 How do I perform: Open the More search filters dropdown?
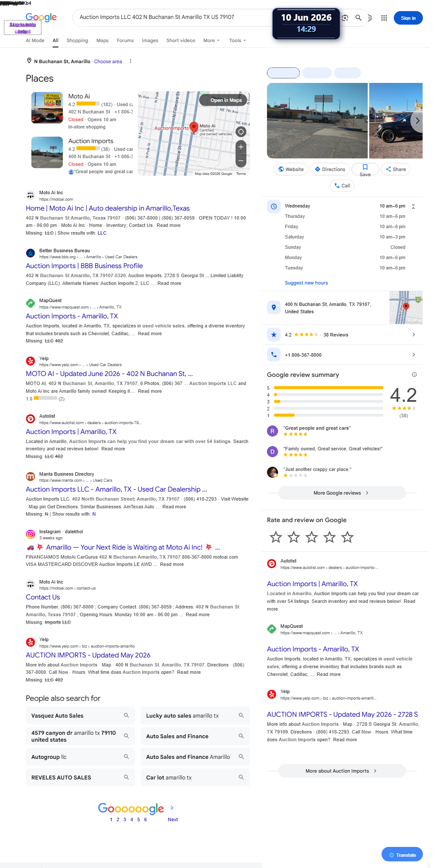click(x=211, y=40)
